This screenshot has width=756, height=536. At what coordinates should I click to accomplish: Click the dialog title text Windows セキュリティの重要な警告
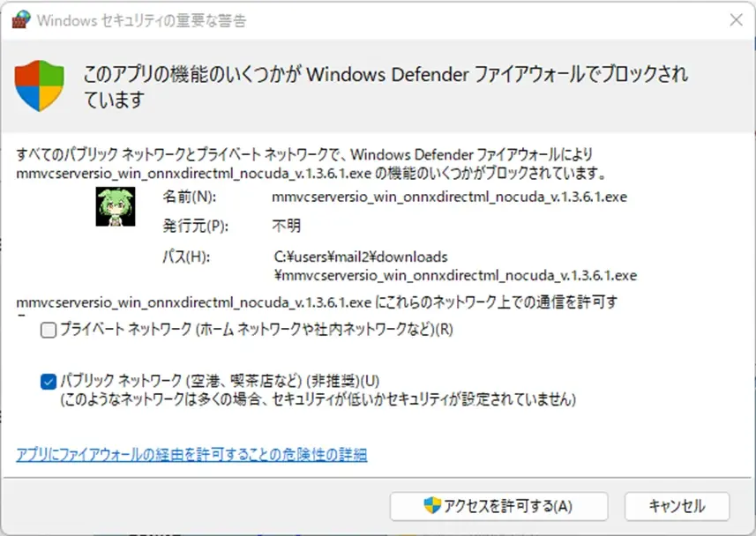click(x=142, y=21)
